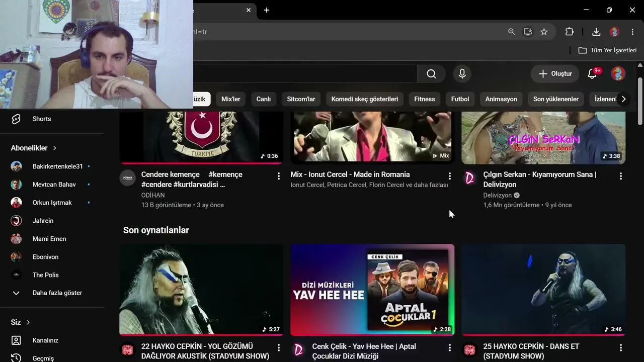Play the Ionut Cercel mix thumbnail
This screenshot has height=362, width=644.
(372, 138)
